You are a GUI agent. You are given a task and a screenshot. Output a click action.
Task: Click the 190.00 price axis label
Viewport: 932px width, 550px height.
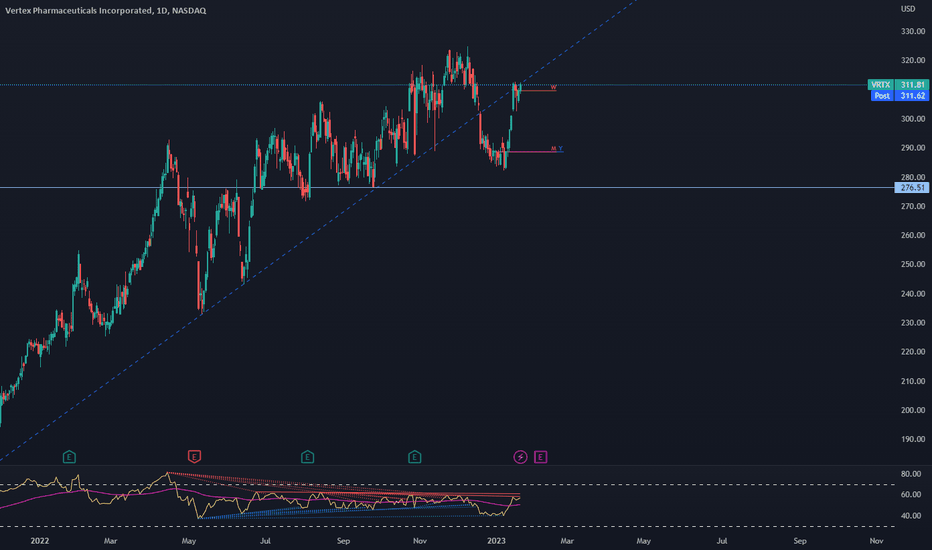coord(913,439)
